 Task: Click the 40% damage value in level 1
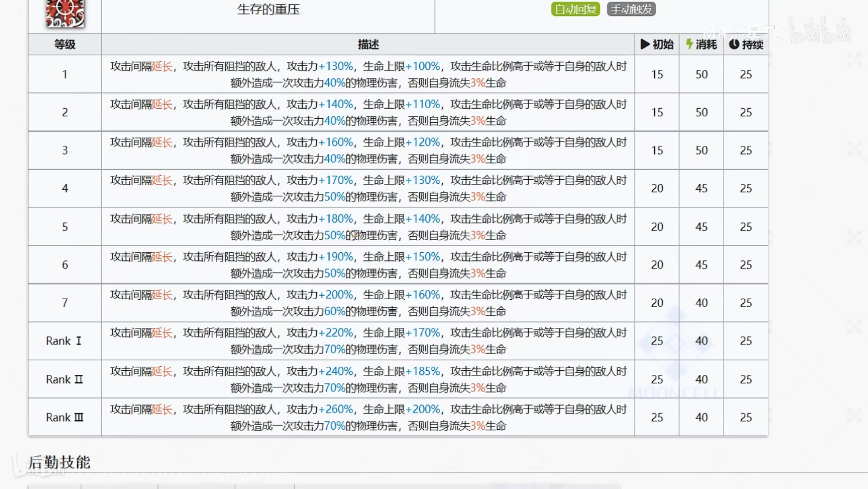335,83
